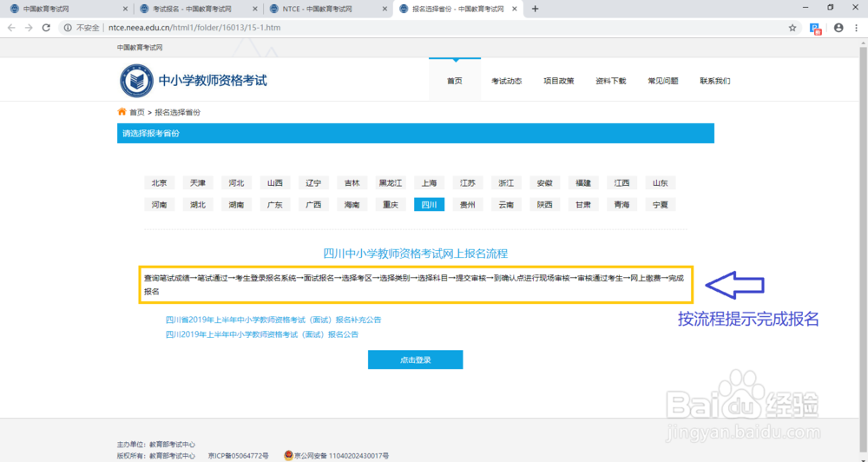This screenshot has width=868, height=462.
Task: Select province 河南
Action: [x=160, y=204]
